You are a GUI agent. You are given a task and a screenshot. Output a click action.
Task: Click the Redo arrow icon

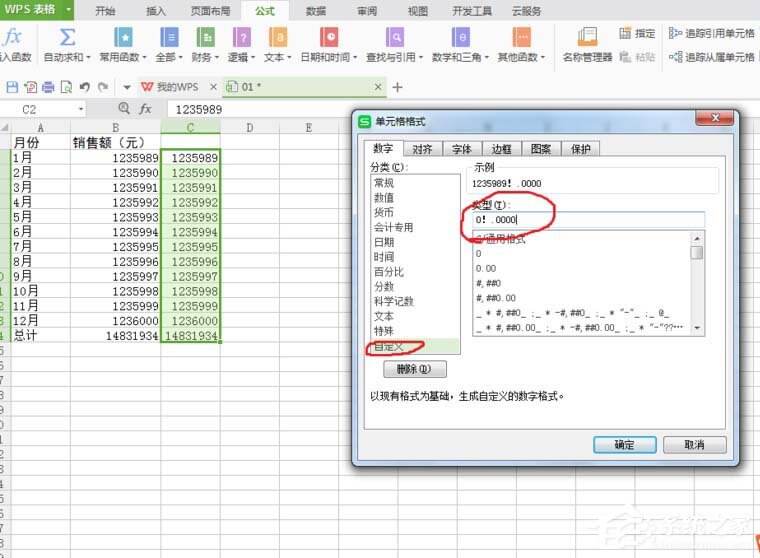[102, 87]
